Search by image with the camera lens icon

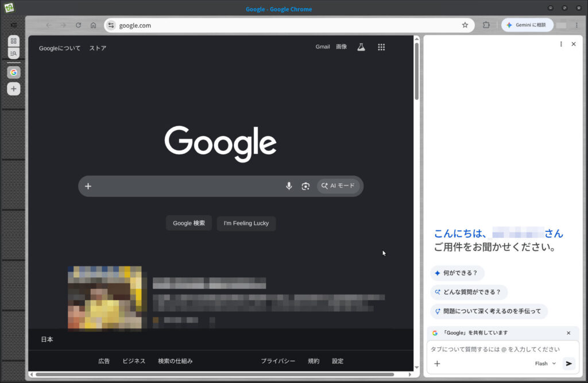(305, 186)
